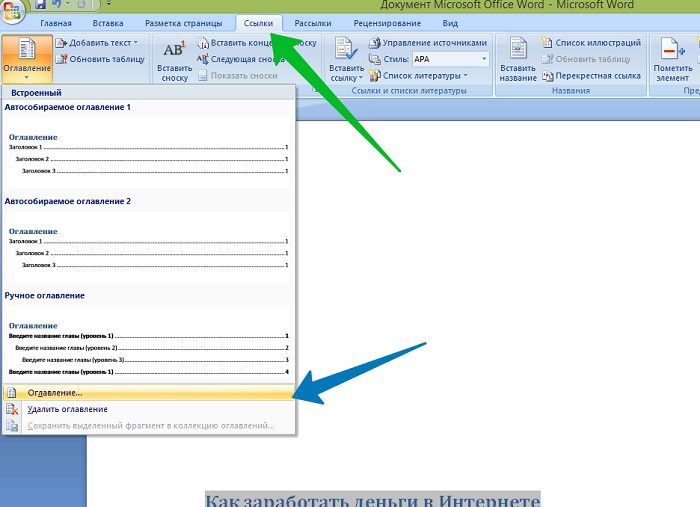Switch to the Вставка tab
This screenshot has height=507, width=700.
[x=108, y=23]
